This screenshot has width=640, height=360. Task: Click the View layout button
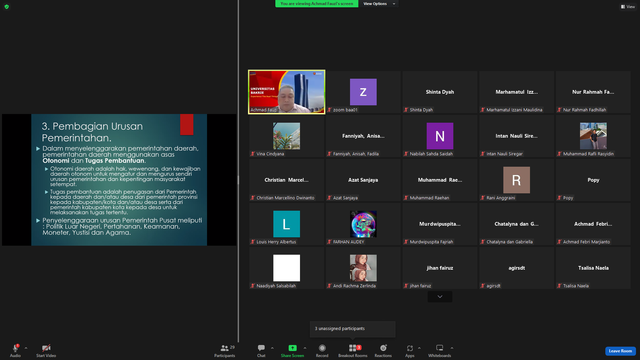(628, 7)
